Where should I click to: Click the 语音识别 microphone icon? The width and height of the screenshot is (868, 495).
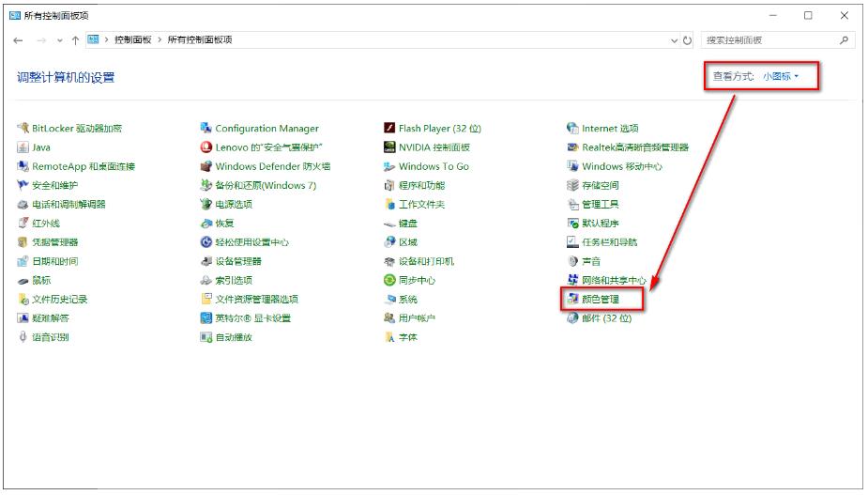23,337
